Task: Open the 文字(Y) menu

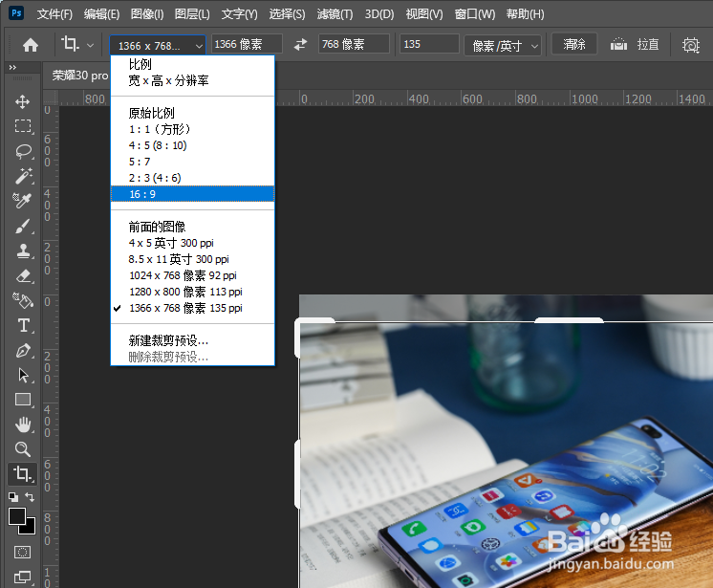Action: 239,14
